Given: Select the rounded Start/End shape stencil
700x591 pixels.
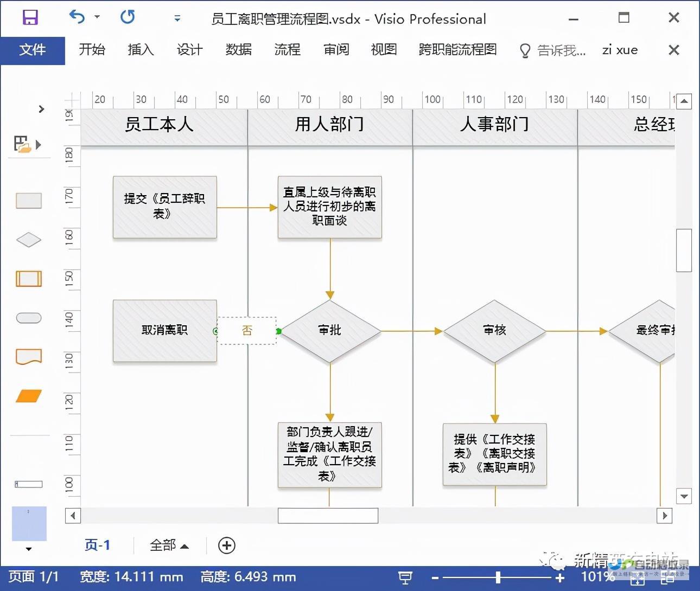Looking at the screenshot, I should click(x=29, y=318).
